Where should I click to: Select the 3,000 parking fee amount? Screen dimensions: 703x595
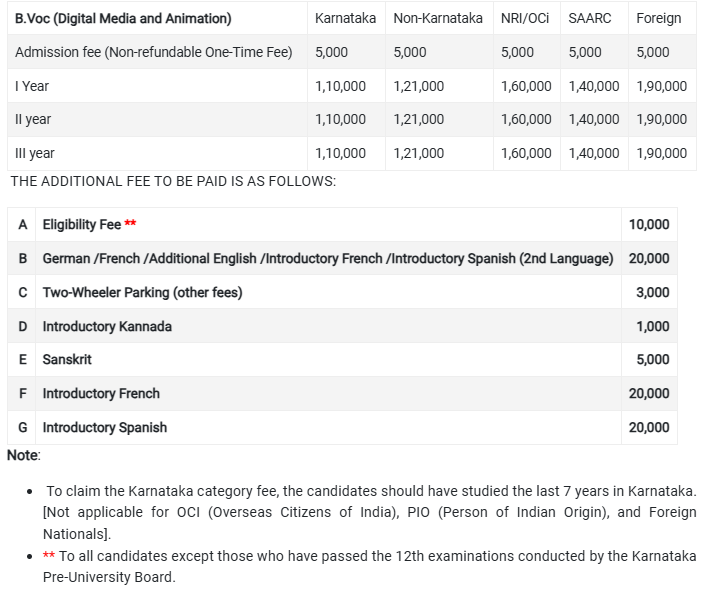point(653,293)
